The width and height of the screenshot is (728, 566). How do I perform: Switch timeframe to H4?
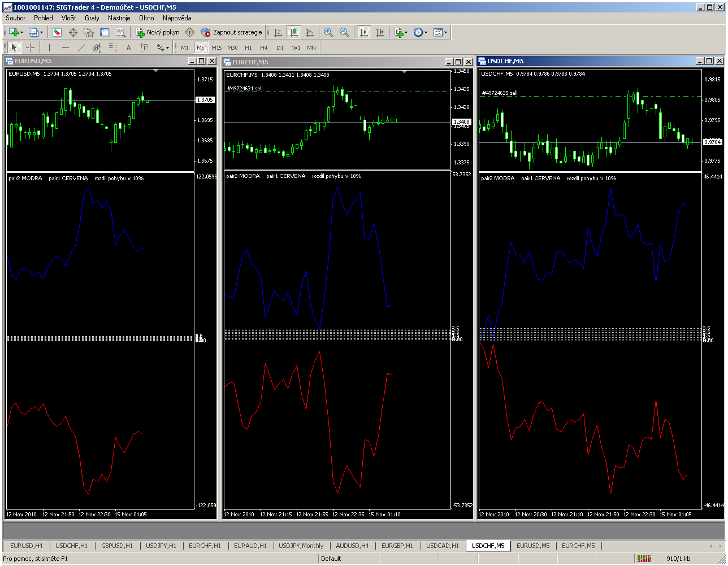(x=264, y=47)
